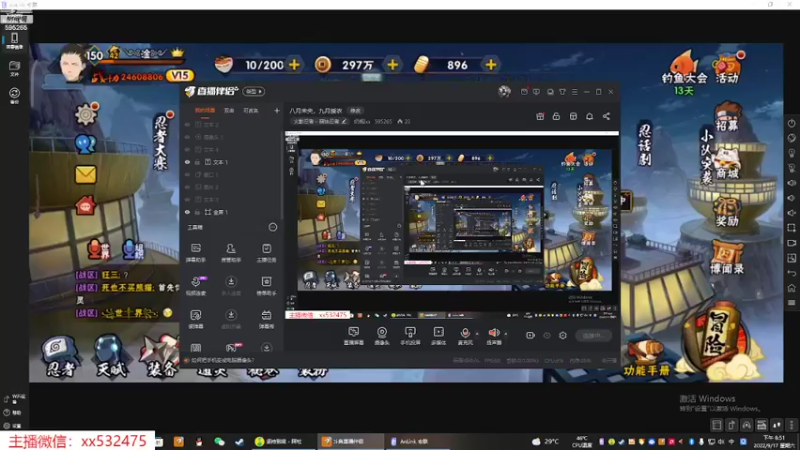This screenshot has width=800, height=450.
Task: Toggle the preview eye icon beside record
Action: [x=547, y=335]
